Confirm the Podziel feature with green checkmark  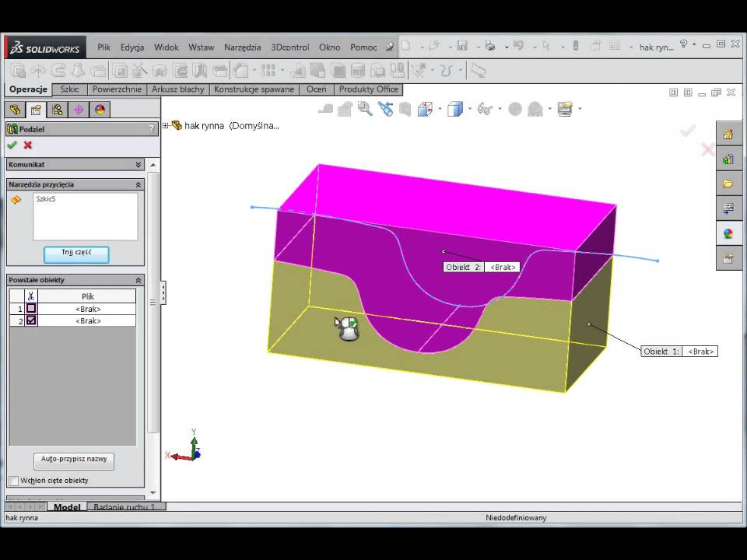(12, 145)
